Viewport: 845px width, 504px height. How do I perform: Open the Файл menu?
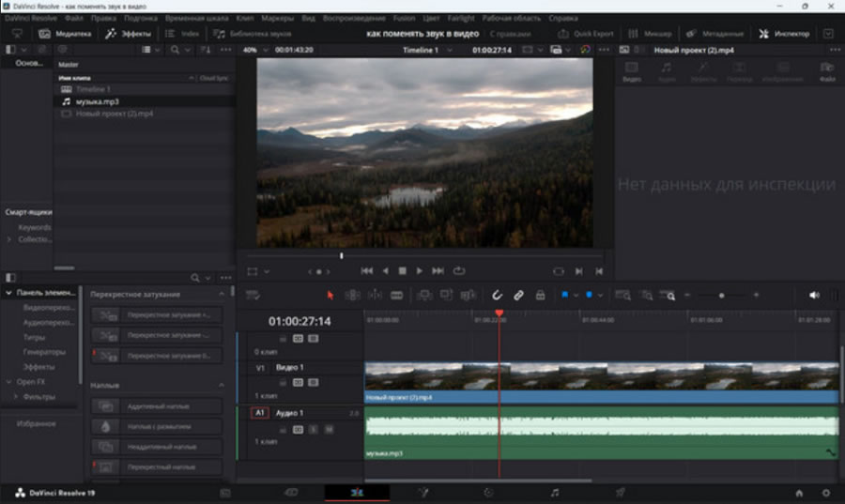tap(74, 18)
